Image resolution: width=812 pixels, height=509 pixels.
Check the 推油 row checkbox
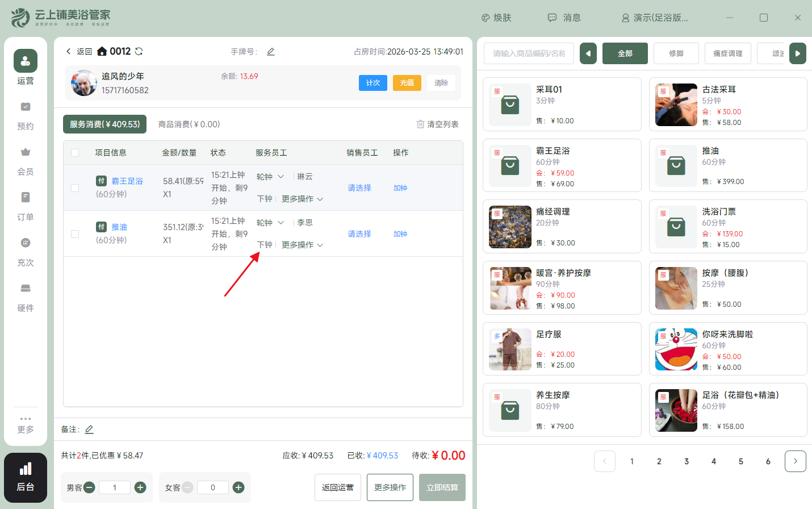coord(74,233)
